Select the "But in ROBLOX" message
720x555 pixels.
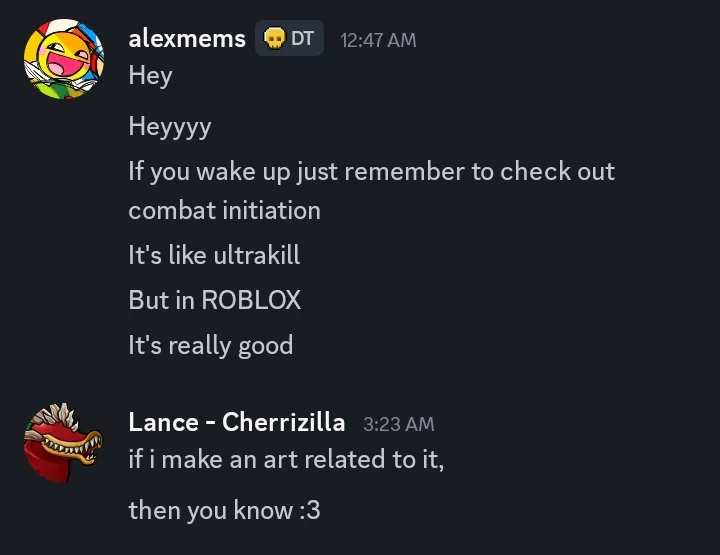point(214,300)
